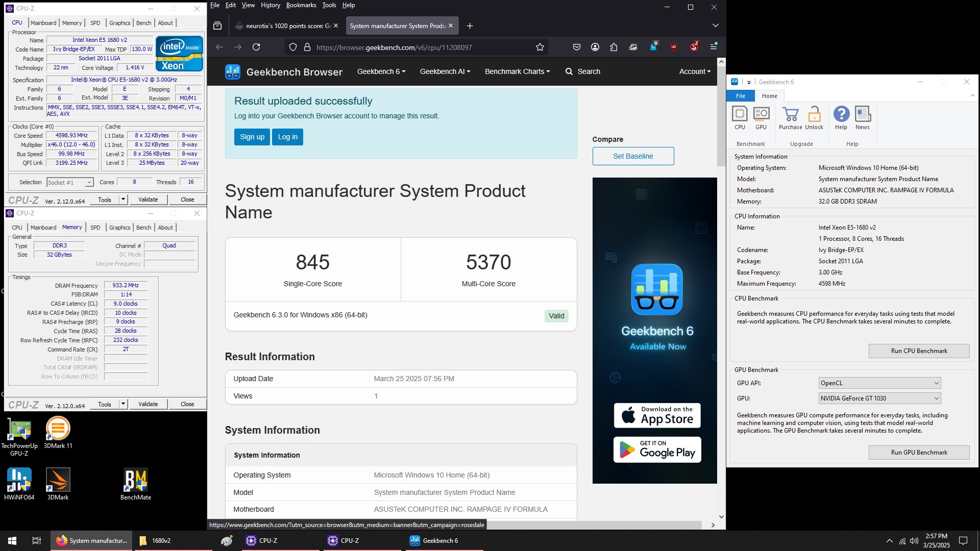Open the Geekbench 6 dropdown in site navbar

point(381,71)
